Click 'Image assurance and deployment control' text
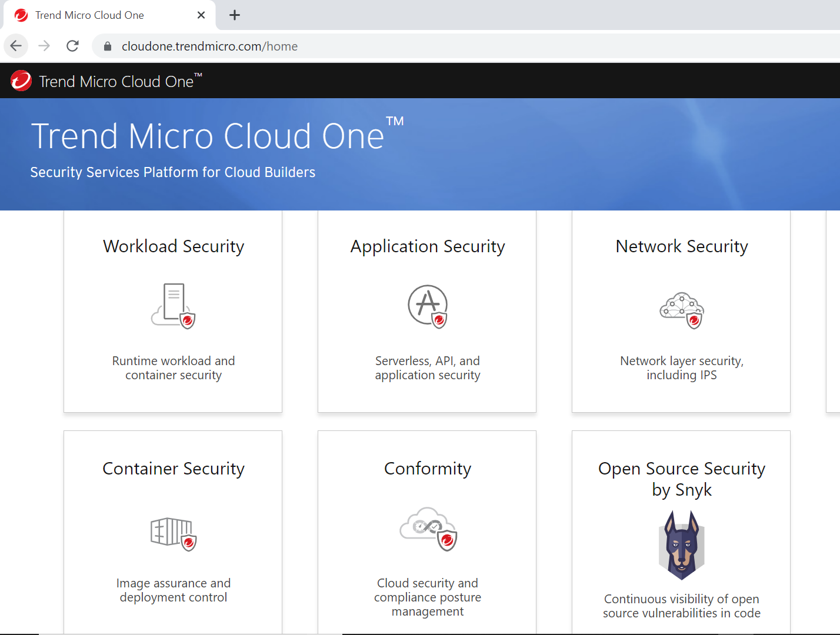The width and height of the screenshot is (840, 635). coord(174,590)
